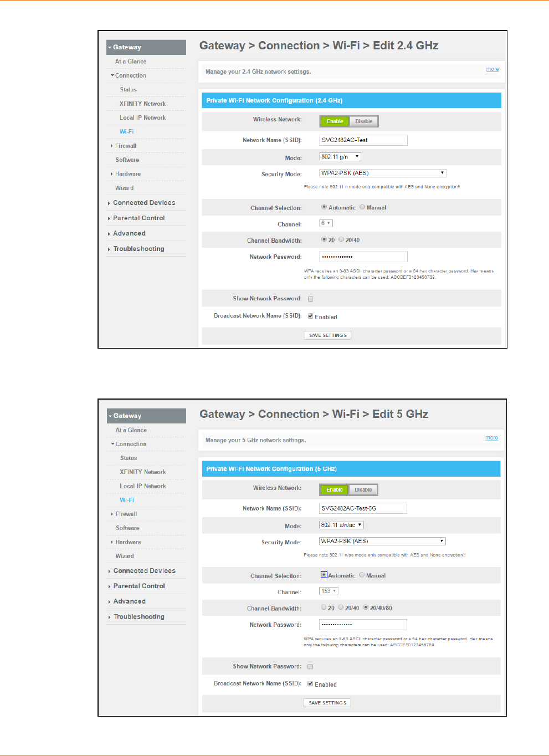Expand Troubleshooting in the bottom sidebar
This screenshot has height=756, width=549.
(137, 617)
